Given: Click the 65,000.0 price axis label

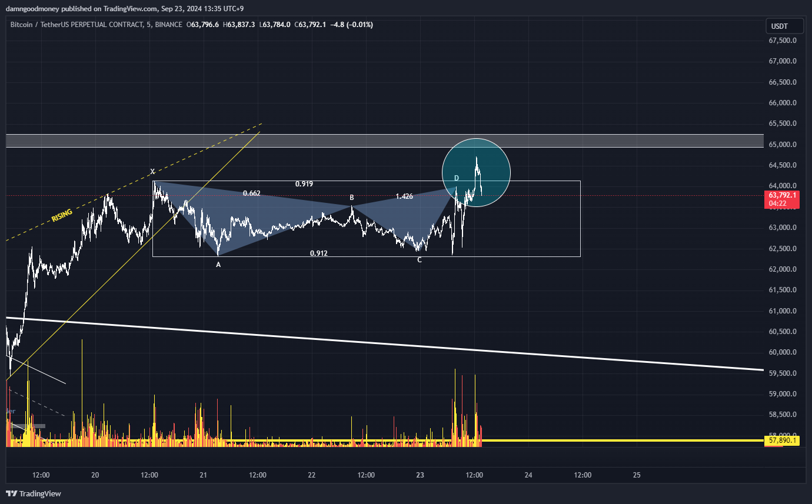Looking at the screenshot, I should tap(783, 145).
